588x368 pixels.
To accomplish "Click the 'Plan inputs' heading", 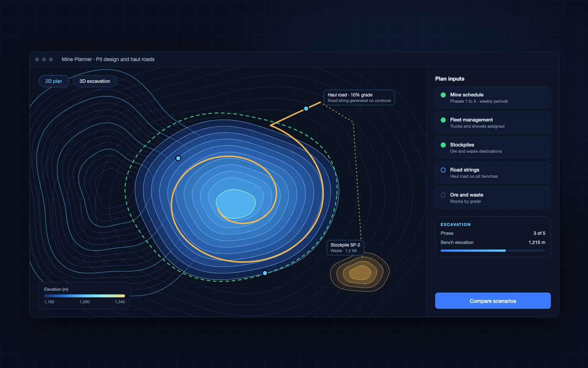I will pyautogui.click(x=450, y=79).
